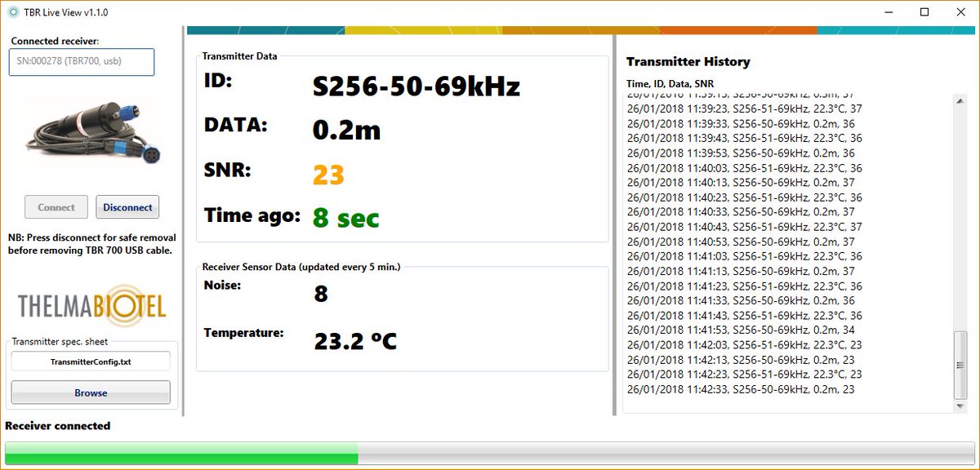
Task: Select receiver SN:000278 (TBR700, usb)
Action: click(81, 62)
